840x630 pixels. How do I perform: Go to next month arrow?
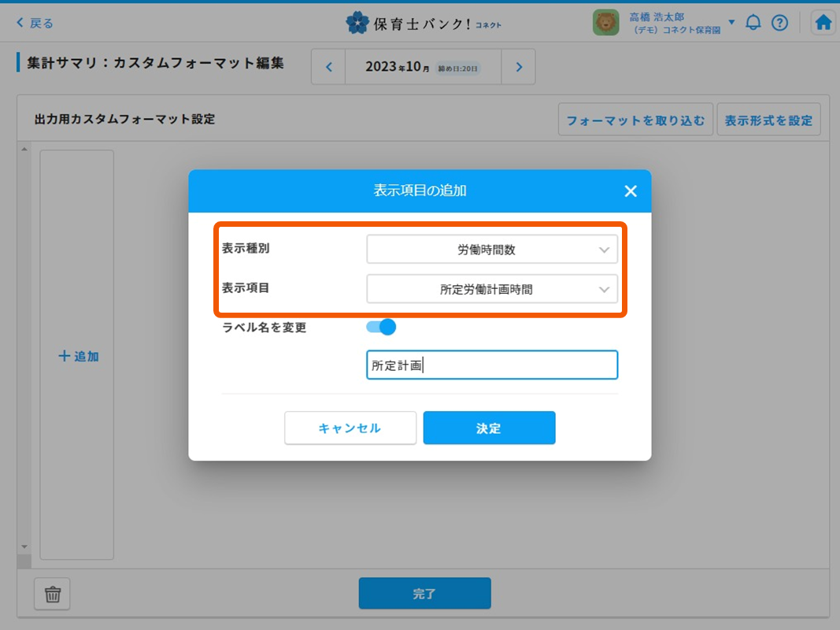pos(519,67)
